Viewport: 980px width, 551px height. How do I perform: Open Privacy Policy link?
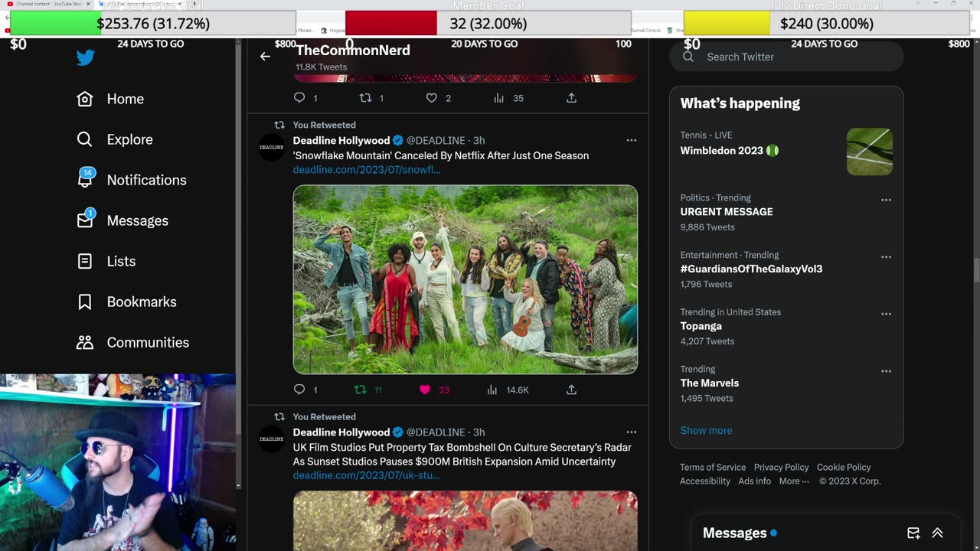tap(781, 467)
